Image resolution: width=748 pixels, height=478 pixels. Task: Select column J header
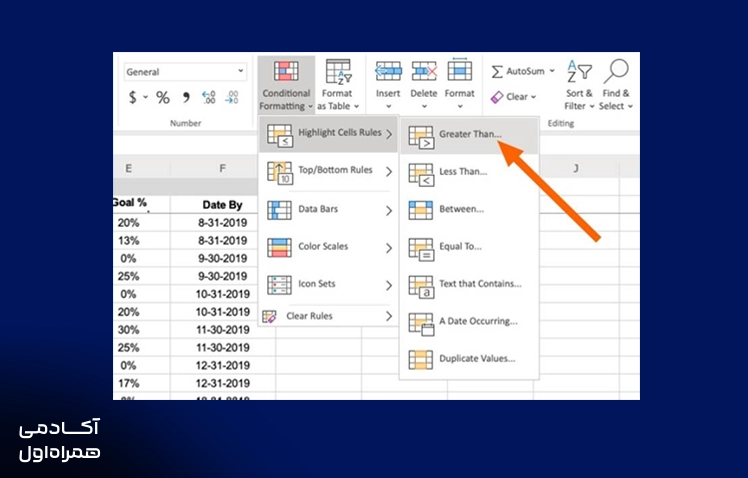click(x=576, y=168)
